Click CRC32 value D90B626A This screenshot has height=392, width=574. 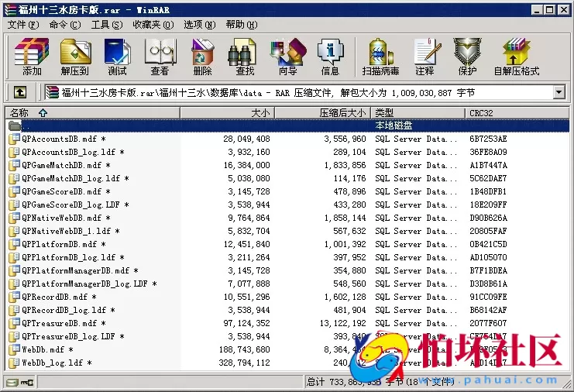488,218
